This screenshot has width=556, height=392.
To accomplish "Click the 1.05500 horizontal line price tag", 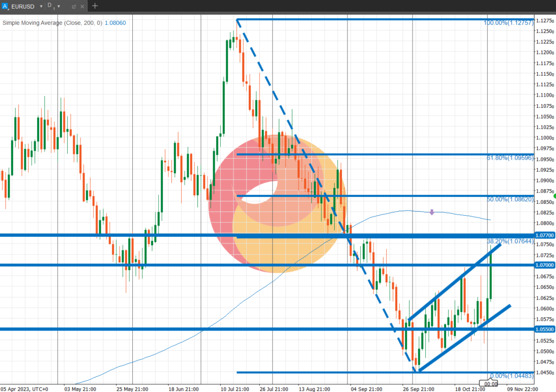I will pos(544,329).
